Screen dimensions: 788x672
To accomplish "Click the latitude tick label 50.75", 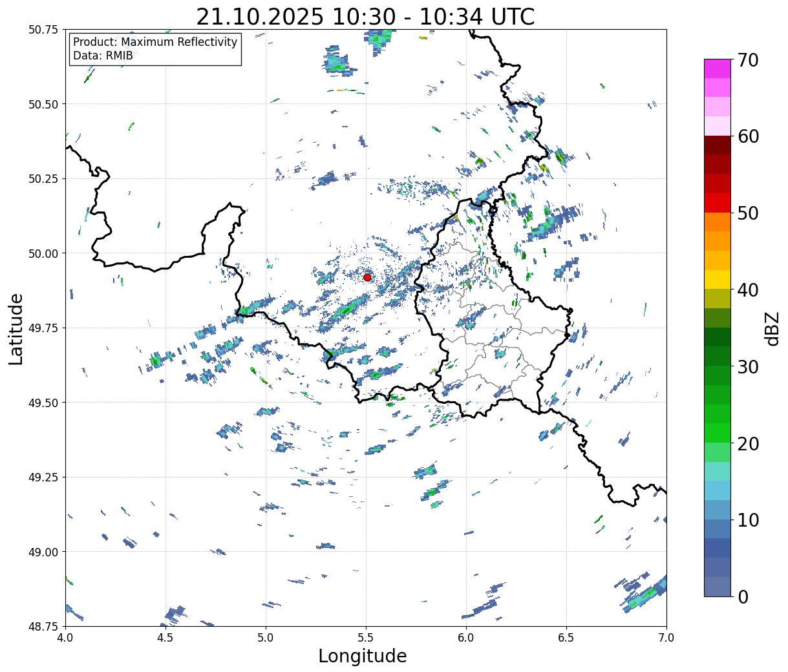I will [x=43, y=30].
